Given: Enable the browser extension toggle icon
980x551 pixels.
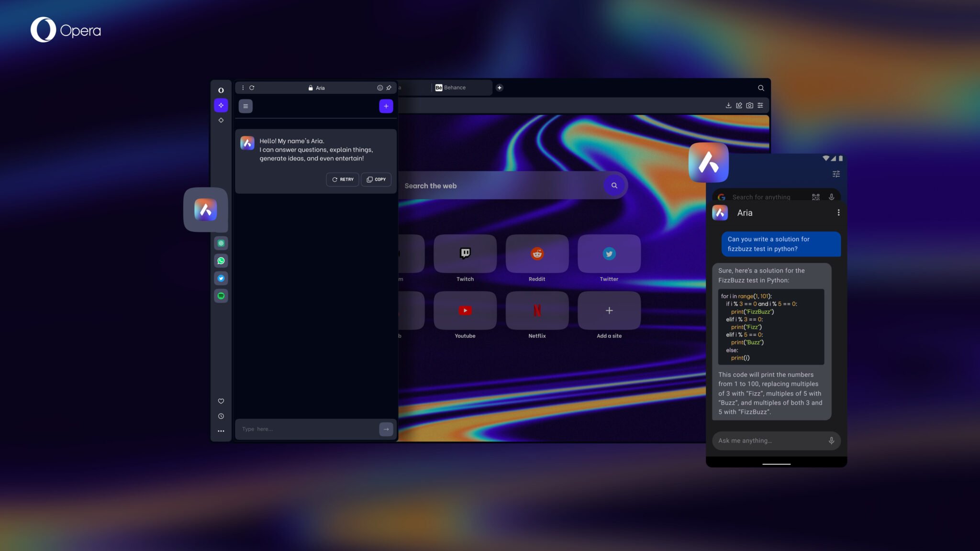Looking at the screenshot, I should pyautogui.click(x=739, y=106).
